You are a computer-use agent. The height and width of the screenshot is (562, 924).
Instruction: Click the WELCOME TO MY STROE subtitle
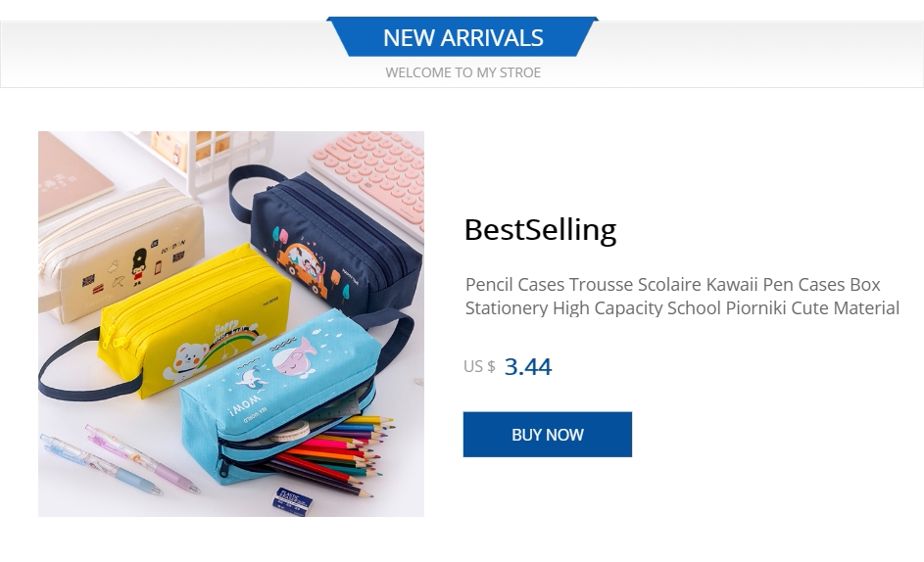[x=462, y=72]
